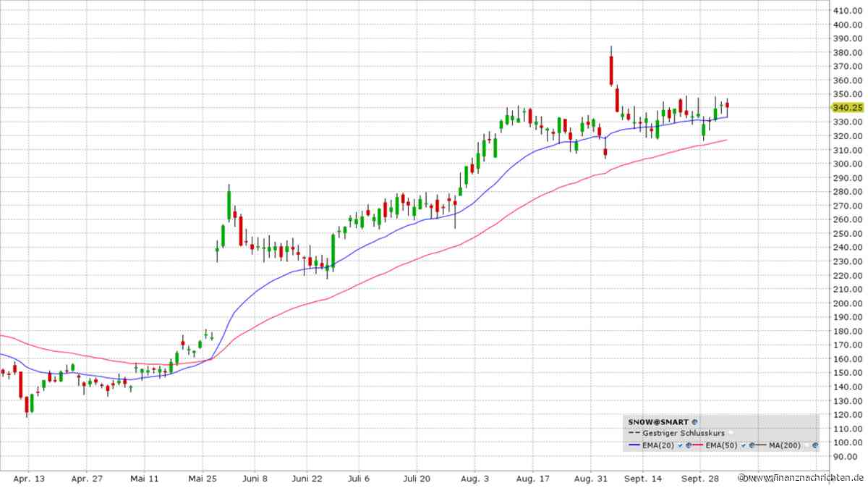The image size is (868, 488).
Task: Click the Gestriger Schlusskurs legend label
Action: [x=684, y=433]
